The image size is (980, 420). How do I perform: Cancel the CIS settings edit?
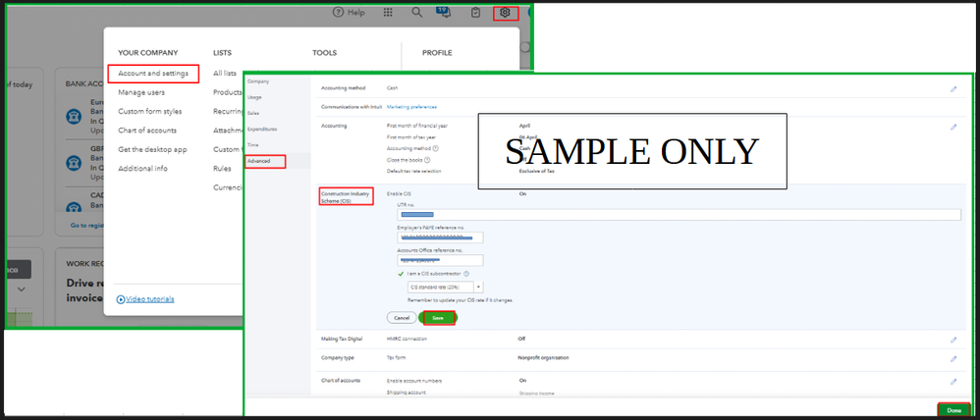[x=402, y=318]
